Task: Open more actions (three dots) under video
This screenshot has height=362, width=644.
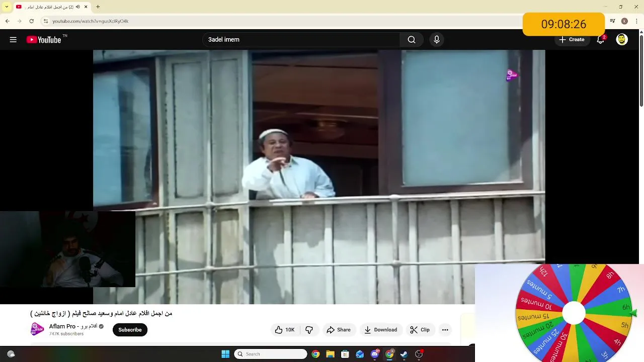Action: pos(445,330)
